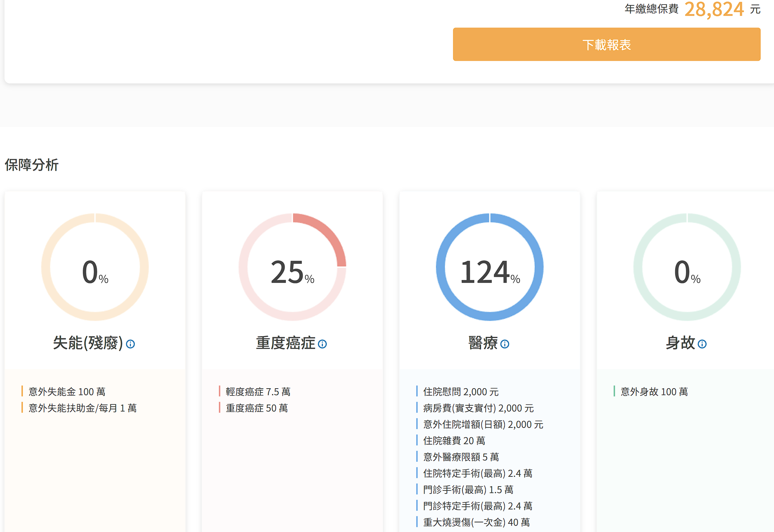The image size is (774, 532).
Task: Click 住院慰問 2,000 元 entry
Action: (461, 392)
